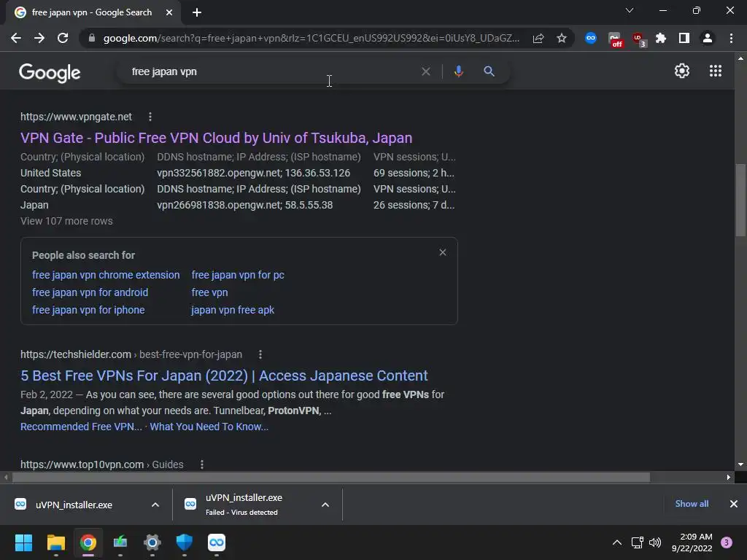
Task: Search 'free japan vpn chrome extension'
Action: click(106, 275)
